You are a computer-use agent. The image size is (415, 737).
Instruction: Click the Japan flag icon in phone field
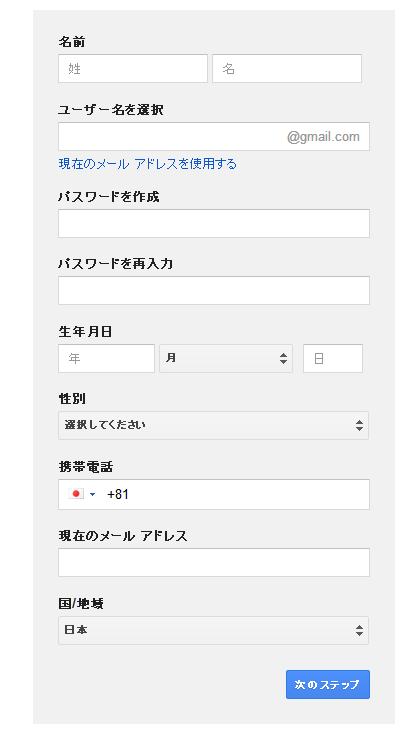(75, 494)
